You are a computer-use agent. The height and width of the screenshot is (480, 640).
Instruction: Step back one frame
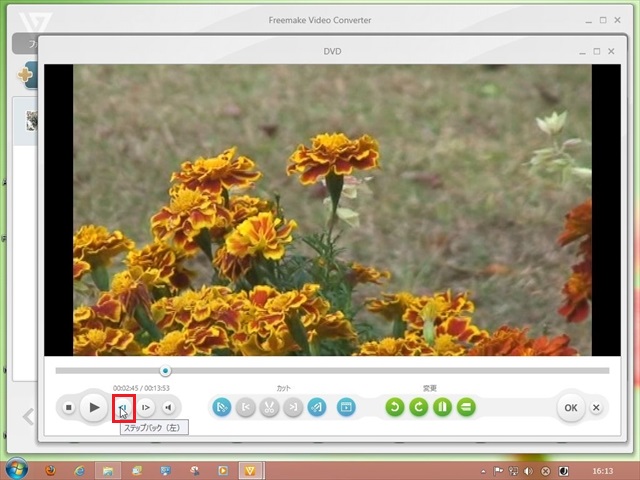(x=123, y=407)
